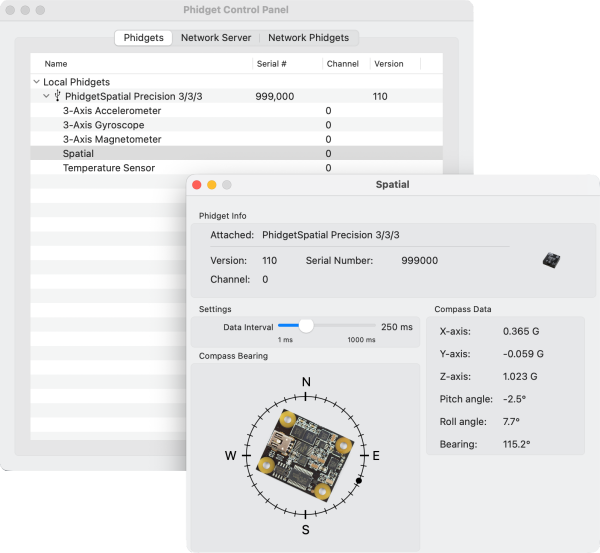Sort by the Name column header
This screenshot has height=553, width=600.
click(56, 64)
